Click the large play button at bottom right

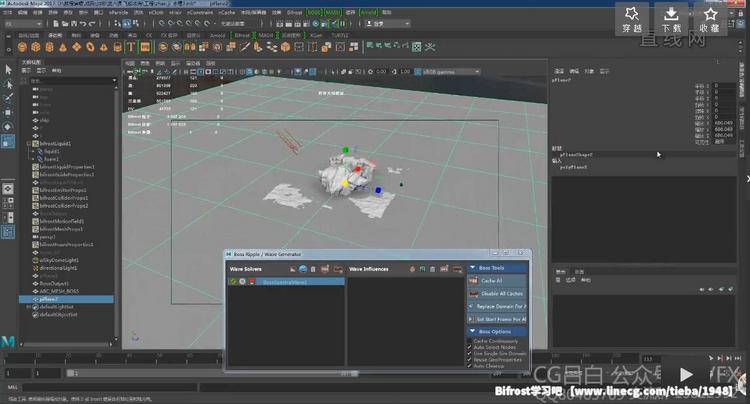point(686,374)
